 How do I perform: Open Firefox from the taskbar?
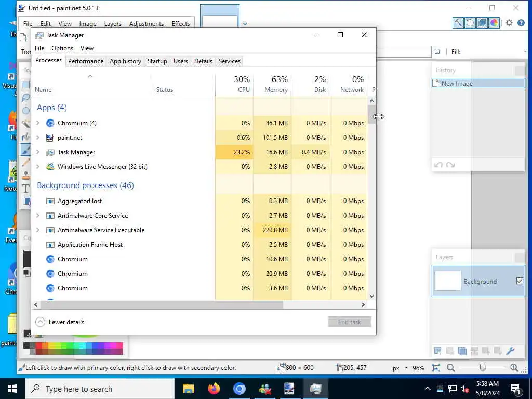click(x=214, y=389)
